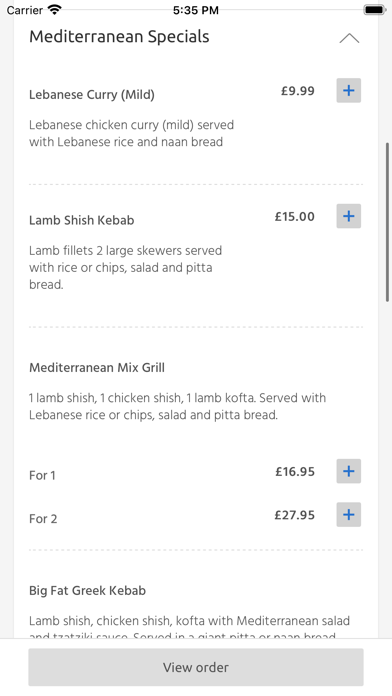Open the Big Fat Greek Kebab item
392x696 pixels.
87,591
